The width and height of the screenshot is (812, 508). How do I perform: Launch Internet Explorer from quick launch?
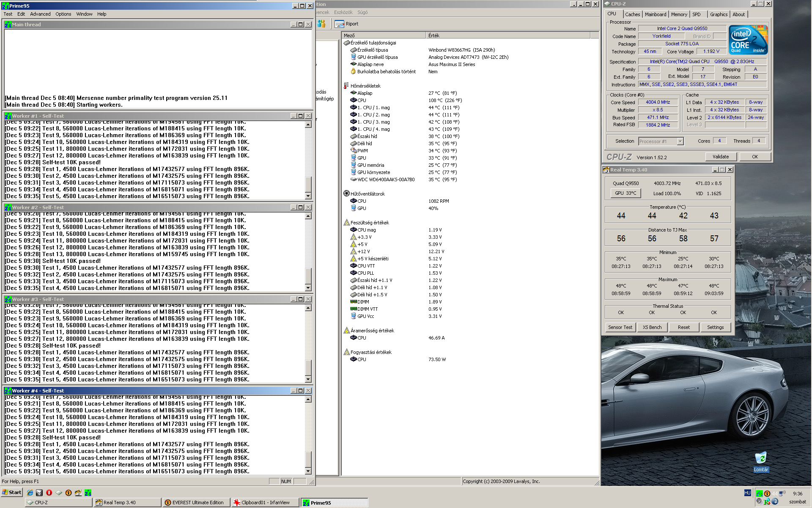pos(30,492)
